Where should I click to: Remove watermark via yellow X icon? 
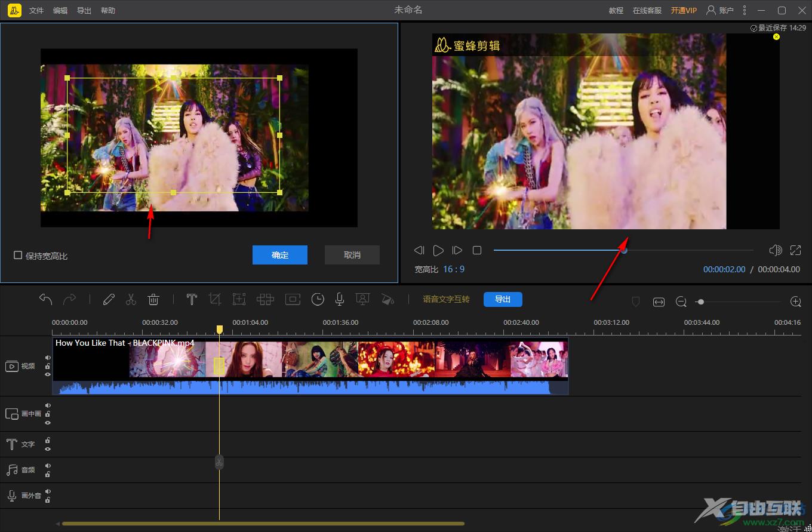coord(776,37)
